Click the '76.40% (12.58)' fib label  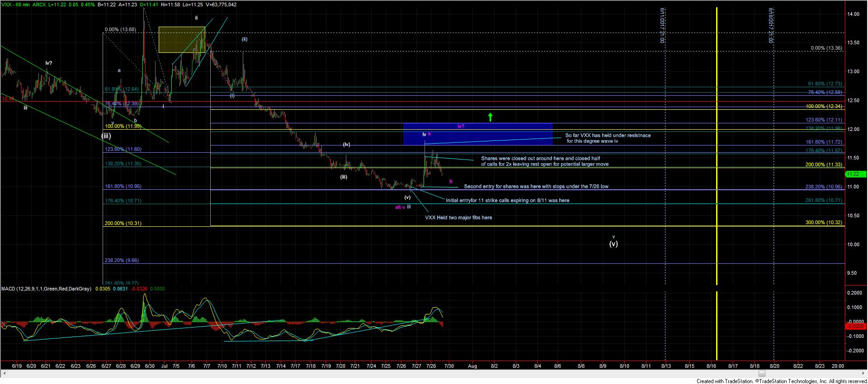[825, 92]
